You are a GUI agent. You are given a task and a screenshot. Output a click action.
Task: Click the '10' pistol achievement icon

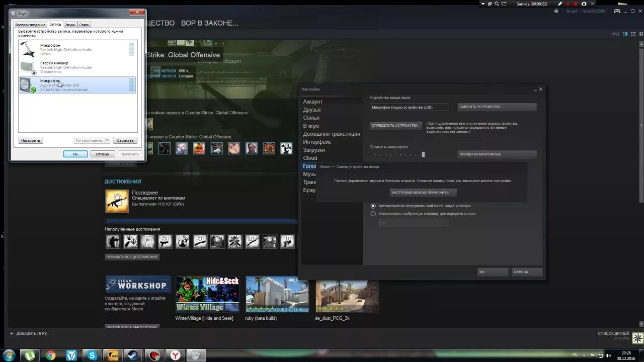287,241
